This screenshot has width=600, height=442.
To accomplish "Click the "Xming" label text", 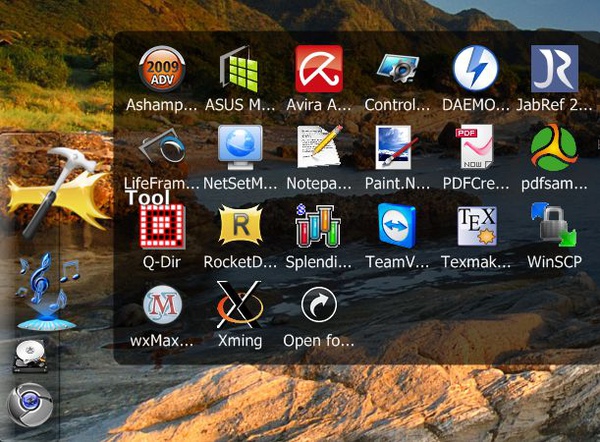I will click(240, 341).
